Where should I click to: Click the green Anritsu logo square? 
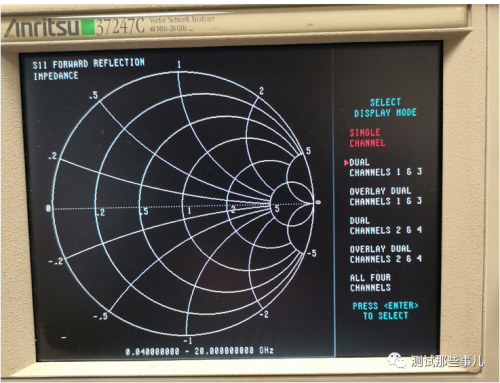click(x=88, y=27)
